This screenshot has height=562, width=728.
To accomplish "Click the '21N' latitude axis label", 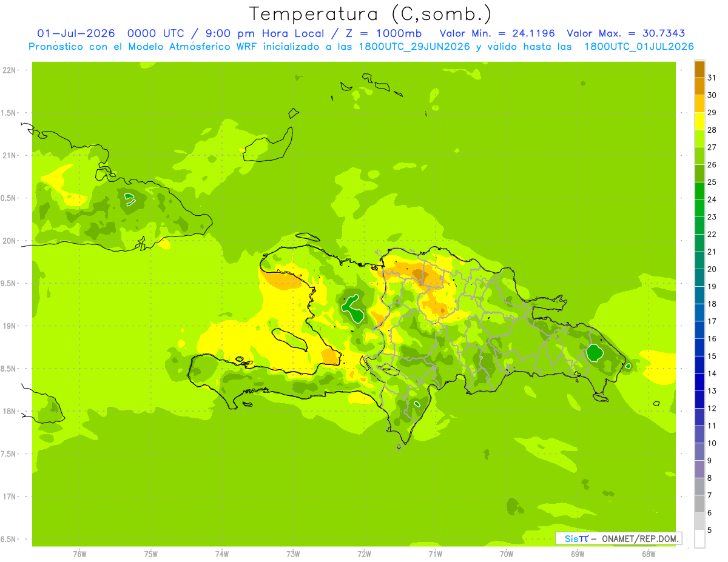I will click(9, 155).
